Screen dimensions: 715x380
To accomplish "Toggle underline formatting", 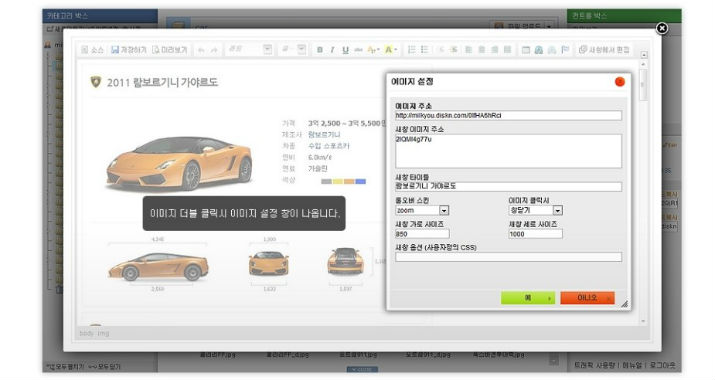I will click(x=345, y=50).
